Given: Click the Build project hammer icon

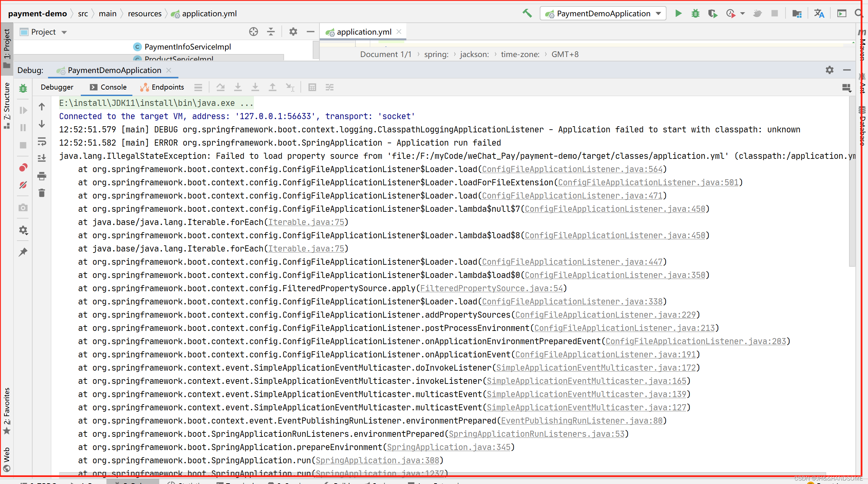Looking at the screenshot, I should [527, 14].
